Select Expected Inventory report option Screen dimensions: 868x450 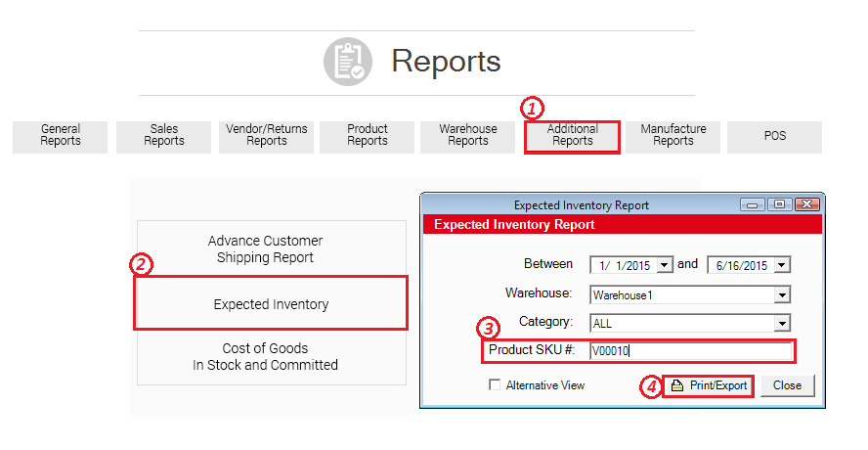(x=271, y=304)
